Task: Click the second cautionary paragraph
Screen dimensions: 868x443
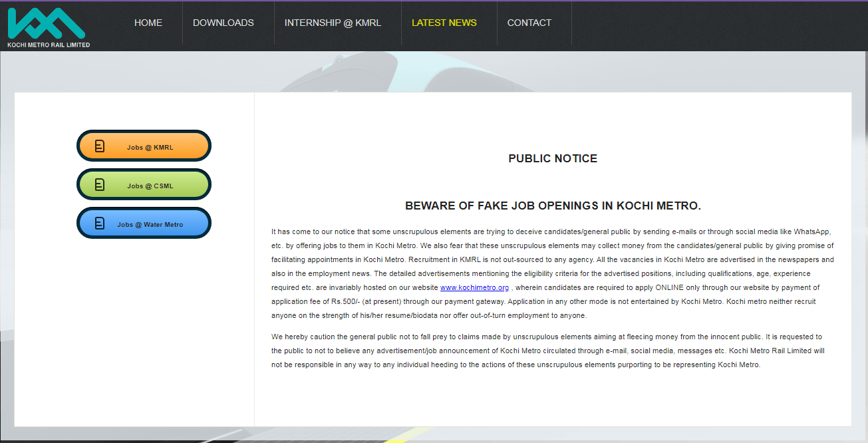Action: click(x=547, y=351)
